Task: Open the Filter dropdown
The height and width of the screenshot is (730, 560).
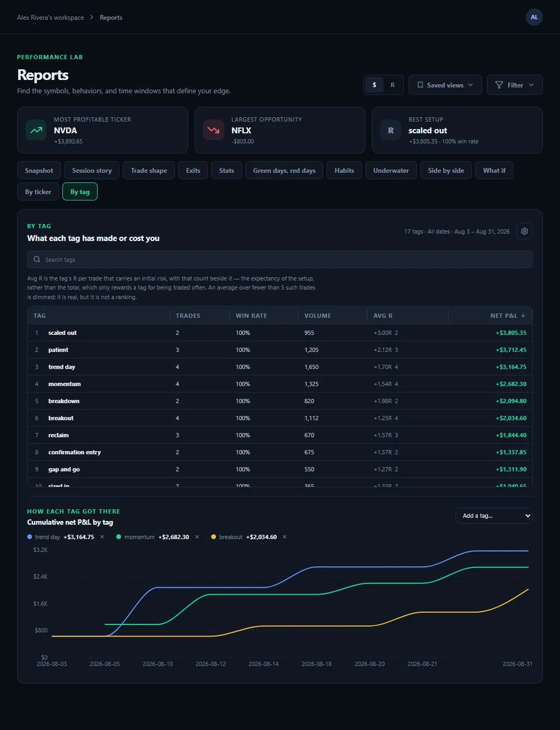Action: (515, 85)
